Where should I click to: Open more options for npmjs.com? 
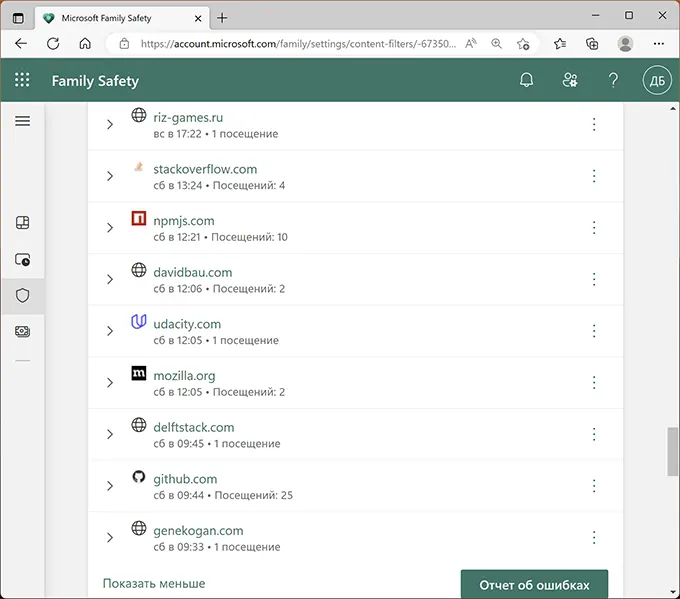[x=594, y=227]
